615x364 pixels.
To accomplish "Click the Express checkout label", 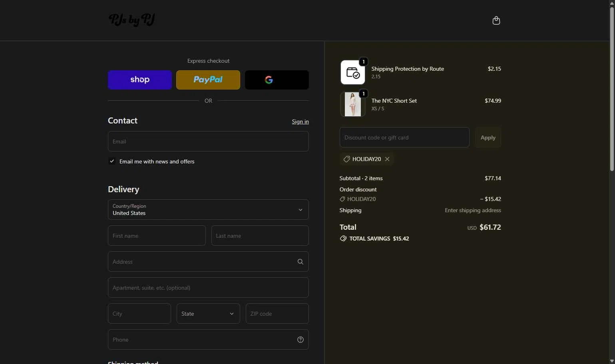I will pos(208,61).
